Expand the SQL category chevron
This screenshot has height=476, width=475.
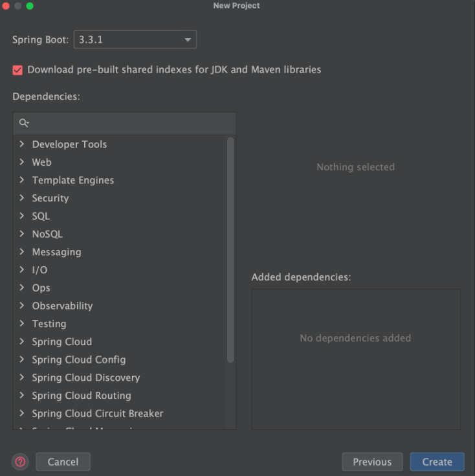click(x=22, y=216)
